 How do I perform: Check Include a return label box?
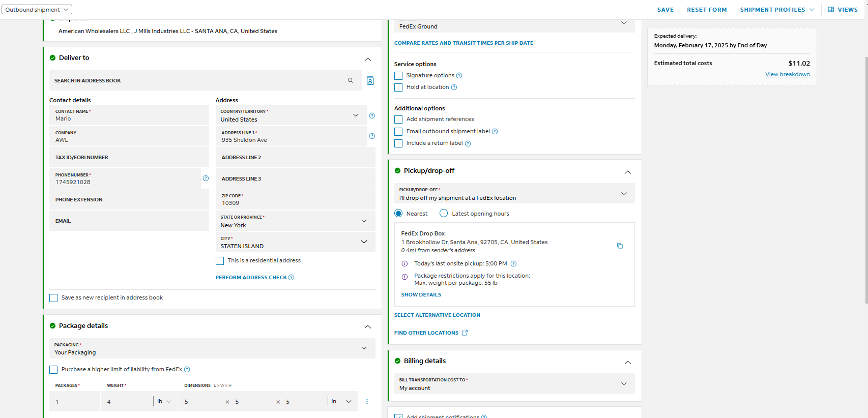(x=398, y=143)
